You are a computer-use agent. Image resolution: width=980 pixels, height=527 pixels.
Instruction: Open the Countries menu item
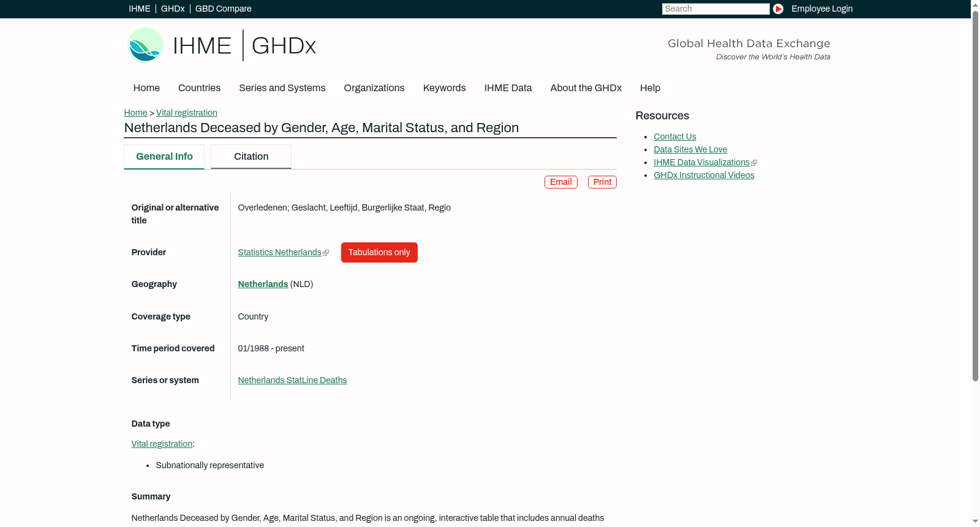tap(199, 88)
